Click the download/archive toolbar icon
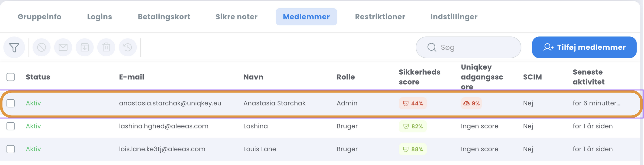644x165 pixels. point(85,47)
